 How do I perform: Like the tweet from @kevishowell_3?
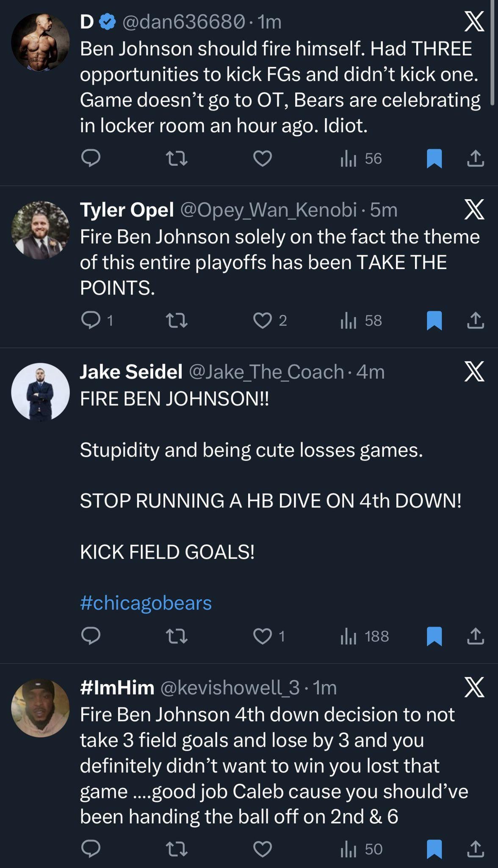(263, 849)
